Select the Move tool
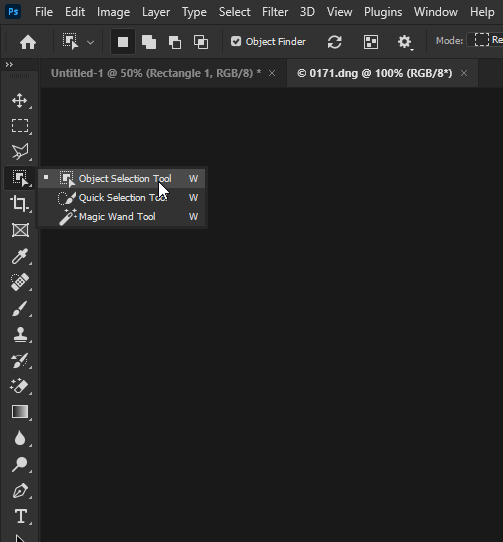This screenshot has height=542, width=503. click(20, 101)
